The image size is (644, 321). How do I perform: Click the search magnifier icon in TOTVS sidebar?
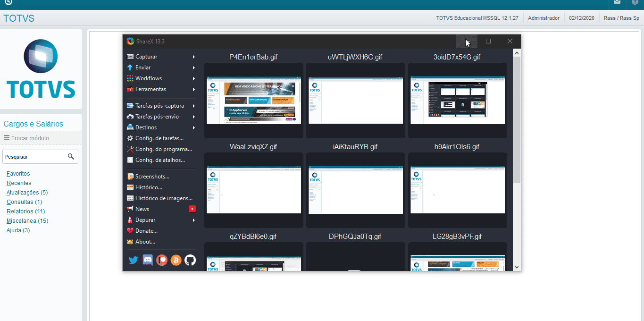71,156
